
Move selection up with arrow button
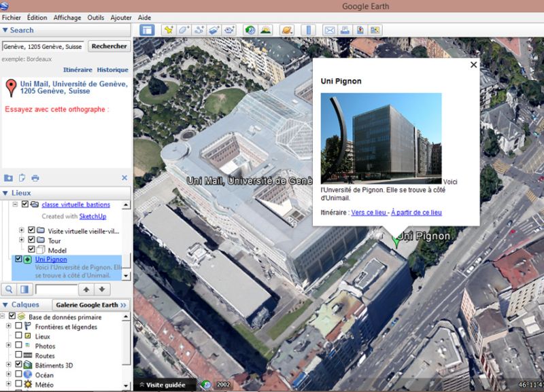pos(86,289)
